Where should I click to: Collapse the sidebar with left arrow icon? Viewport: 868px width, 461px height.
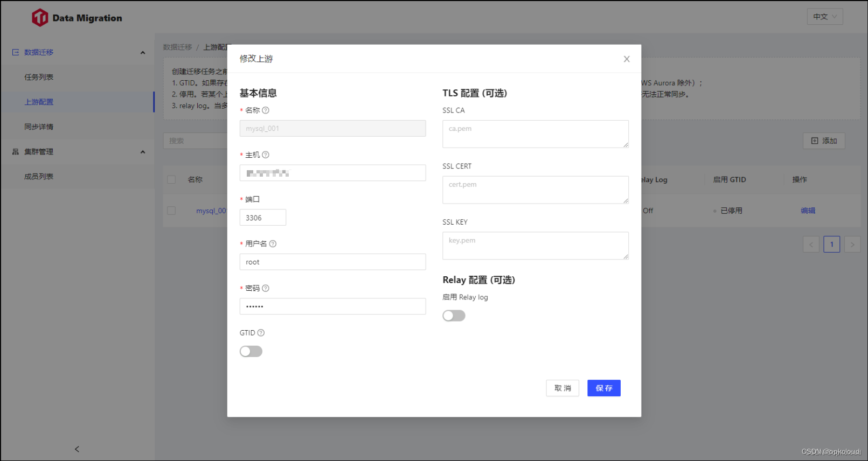(x=77, y=449)
